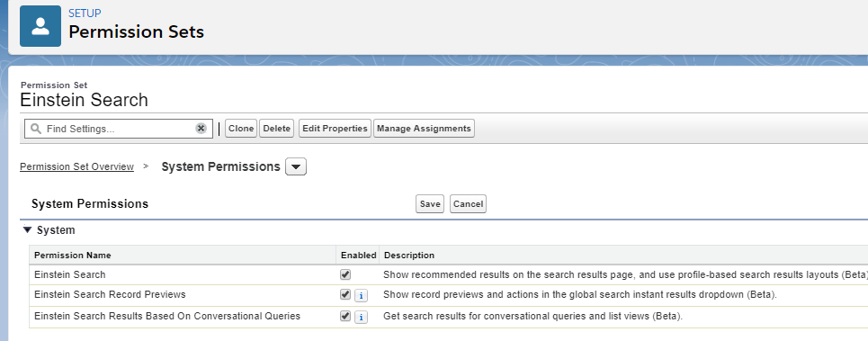This screenshot has width=868, height=341.
Task: Click the Enabled column header
Action: [359, 256]
